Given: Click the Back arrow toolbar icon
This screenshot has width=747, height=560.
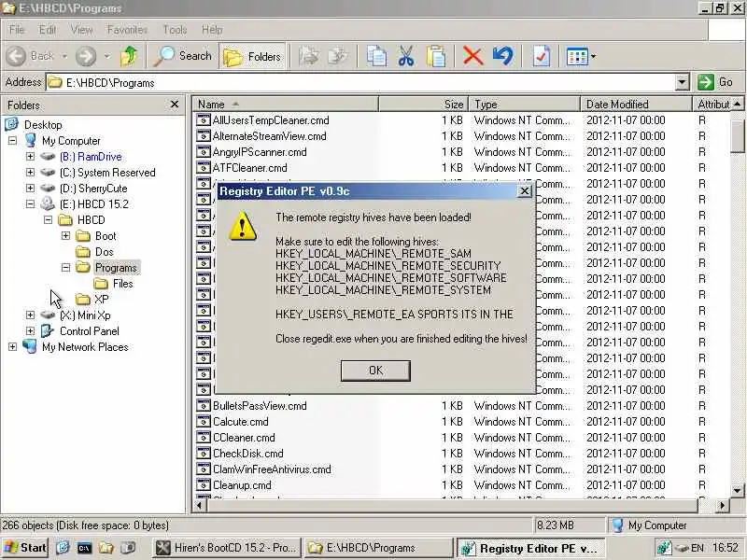Looking at the screenshot, I should [16, 56].
